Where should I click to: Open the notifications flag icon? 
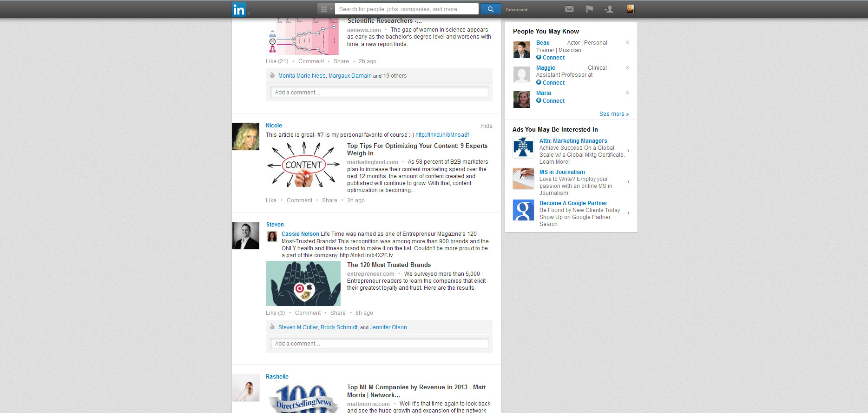589,9
